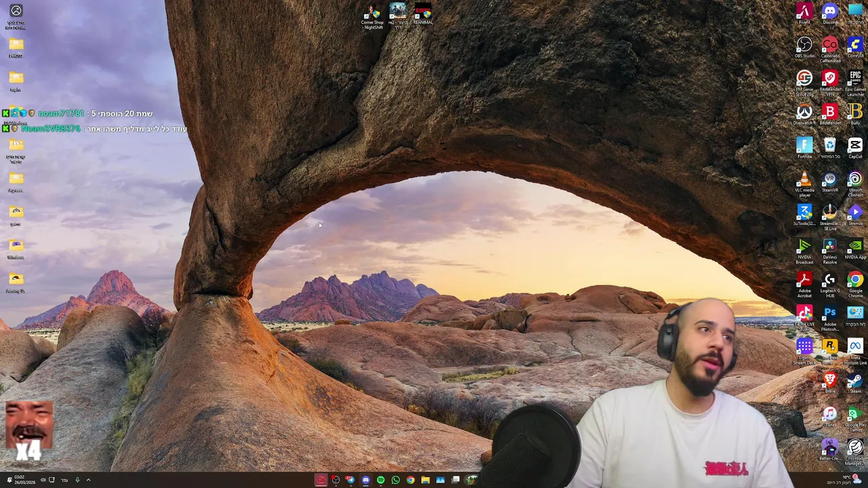Screen dimensions: 868x488
Task: Open TikTok LIVE Studio shortcut
Action: 804,317
